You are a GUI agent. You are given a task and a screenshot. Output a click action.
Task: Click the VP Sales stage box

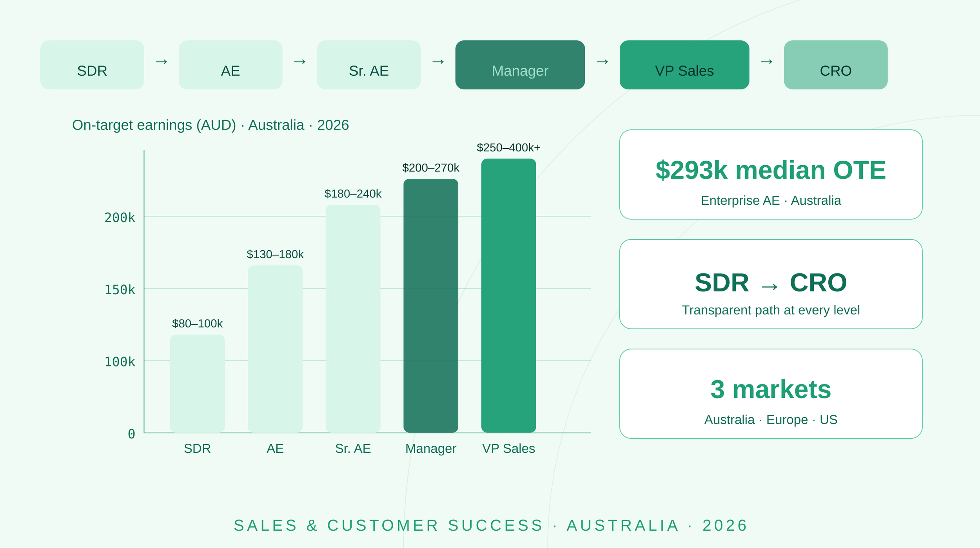click(x=684, y=65)
